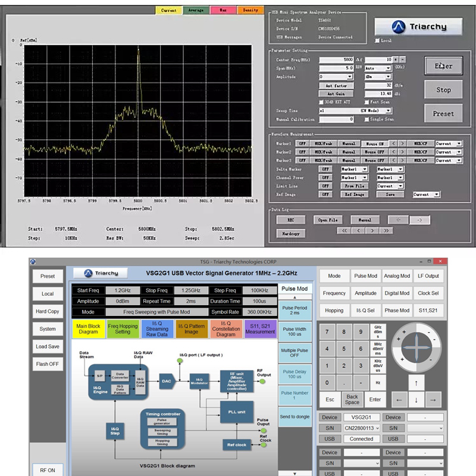The height and width of the screenshot is (476, 476).
Task: Enable the Single Scan checkbox
Action: 367,120
